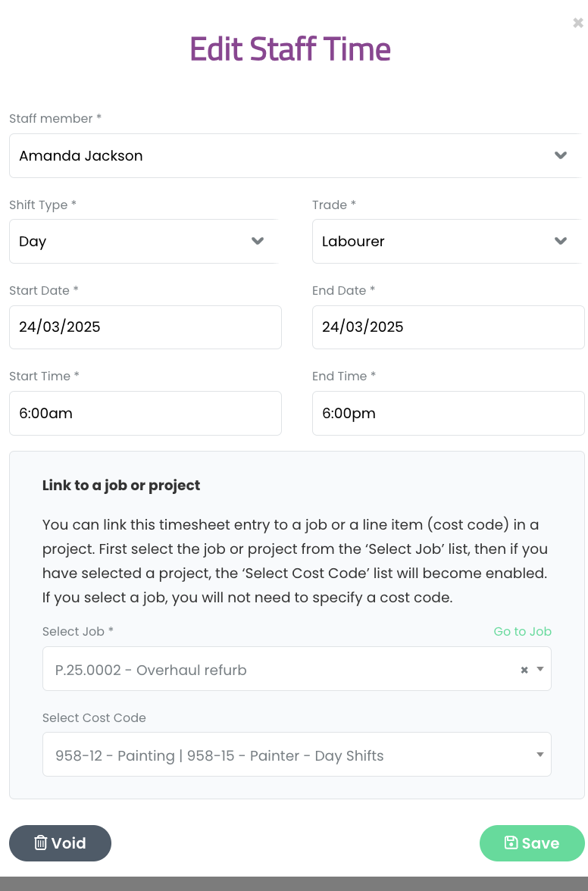Open the Trade dropdown

[561, 242]
